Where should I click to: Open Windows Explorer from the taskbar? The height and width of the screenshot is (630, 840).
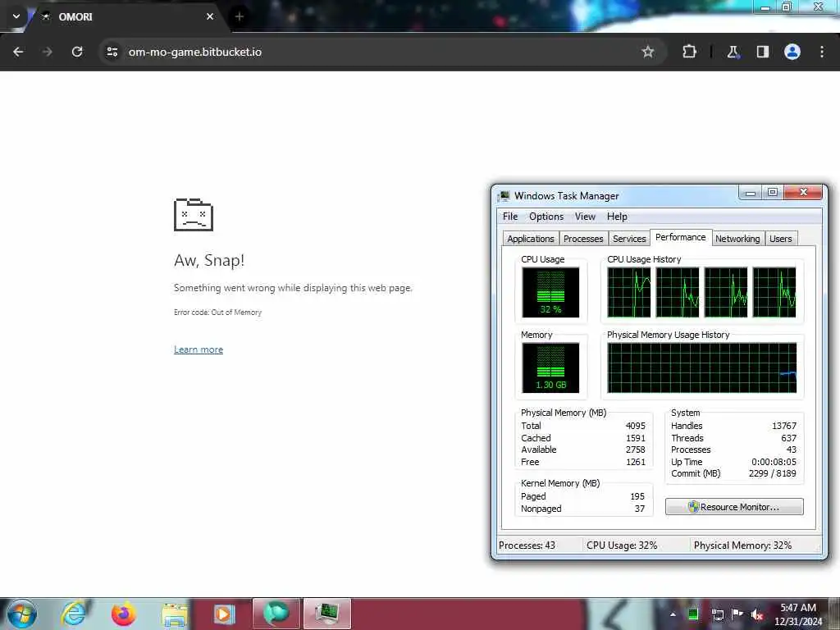coord(175,614)
